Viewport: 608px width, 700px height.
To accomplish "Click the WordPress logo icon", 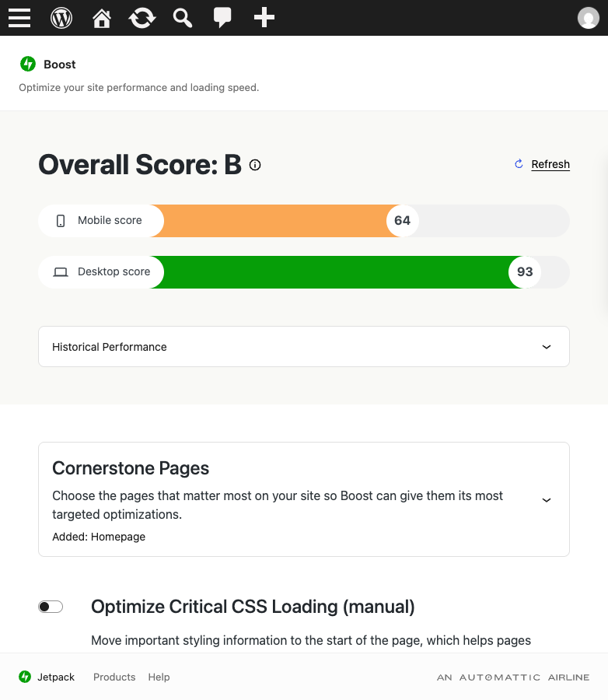I will point(61,18).
